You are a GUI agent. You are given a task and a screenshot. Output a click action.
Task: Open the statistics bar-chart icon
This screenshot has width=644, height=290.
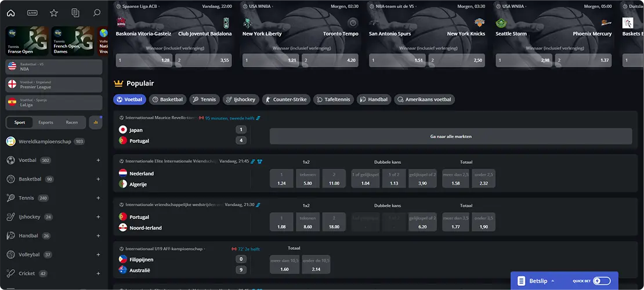[x=96, y=122]
